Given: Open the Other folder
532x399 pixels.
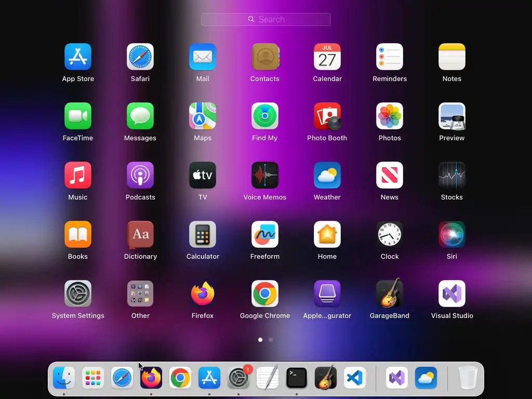Looking at the screenshot, I should pyautogui.click(x=140, y=294).
